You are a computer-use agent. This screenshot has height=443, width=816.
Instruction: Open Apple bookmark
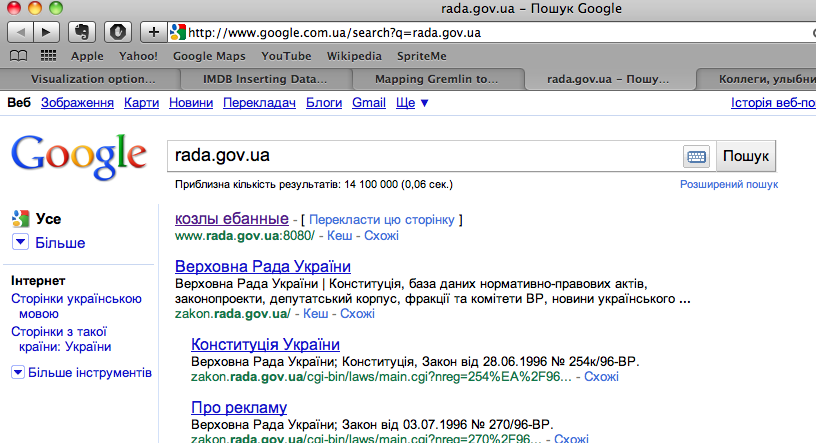coord(87,56)
